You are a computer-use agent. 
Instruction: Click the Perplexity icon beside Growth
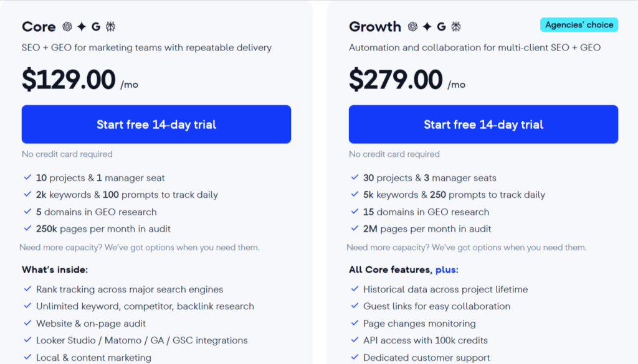tap(455, 27)
